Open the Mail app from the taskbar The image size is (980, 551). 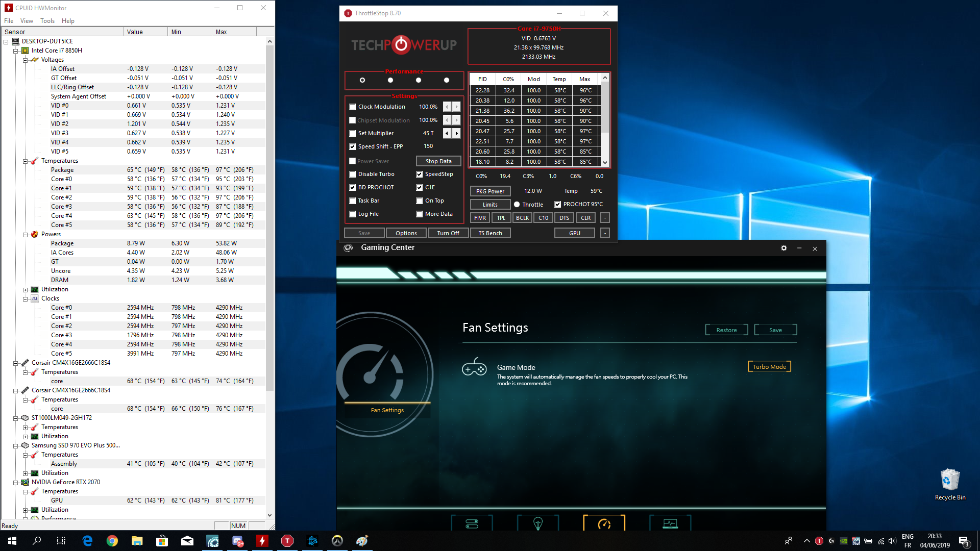187,541
